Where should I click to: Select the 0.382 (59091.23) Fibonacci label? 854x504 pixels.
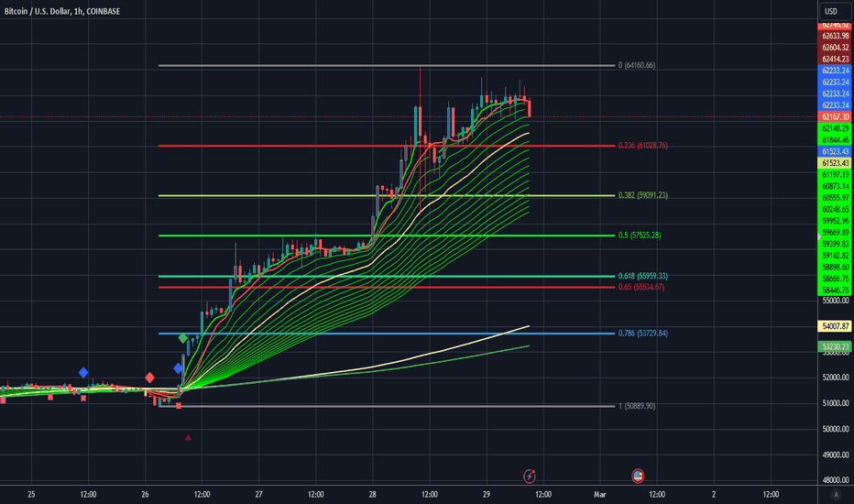pos(642,195)
